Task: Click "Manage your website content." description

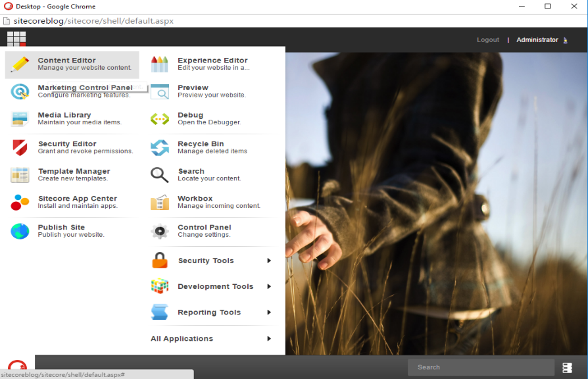Action: click(x=85, y=68)
